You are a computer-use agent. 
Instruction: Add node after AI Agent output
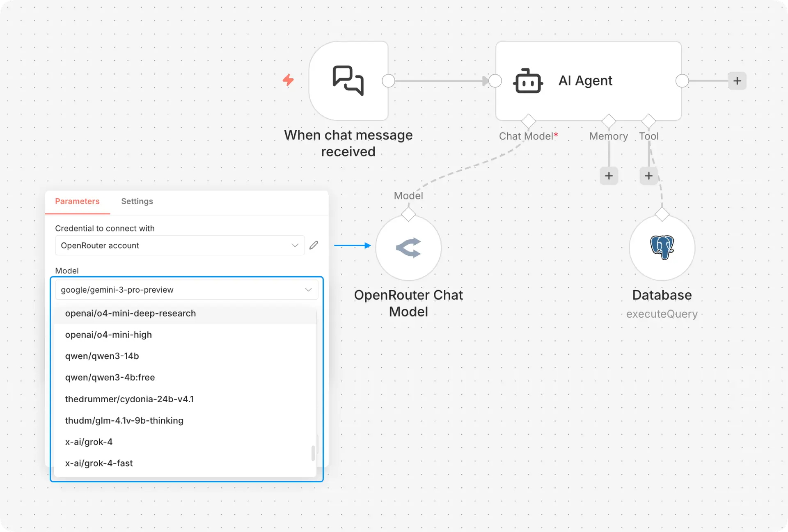click(x=737, y=81)
